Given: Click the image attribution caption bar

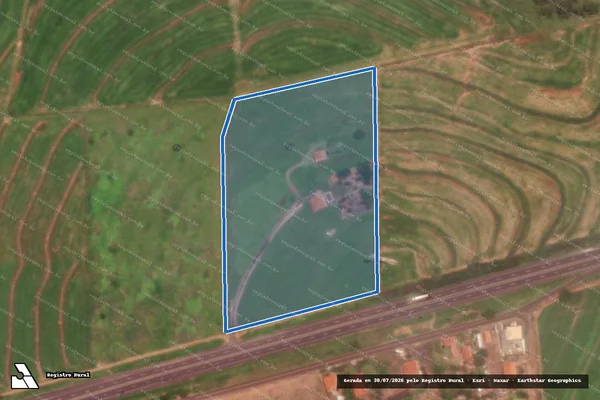Looking at the screenshot, I should point(462,381).
